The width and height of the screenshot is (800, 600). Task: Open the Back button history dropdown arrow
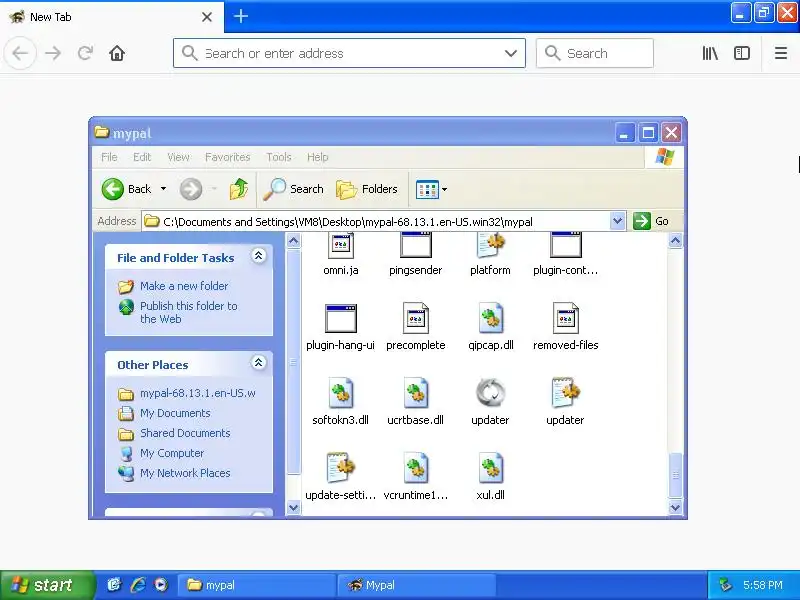tap(163, 189)
